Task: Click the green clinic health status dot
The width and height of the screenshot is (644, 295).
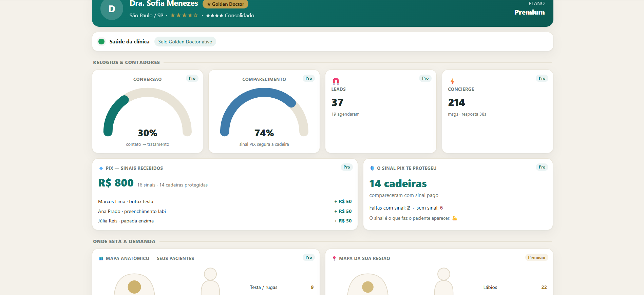Action: point(101,42)
